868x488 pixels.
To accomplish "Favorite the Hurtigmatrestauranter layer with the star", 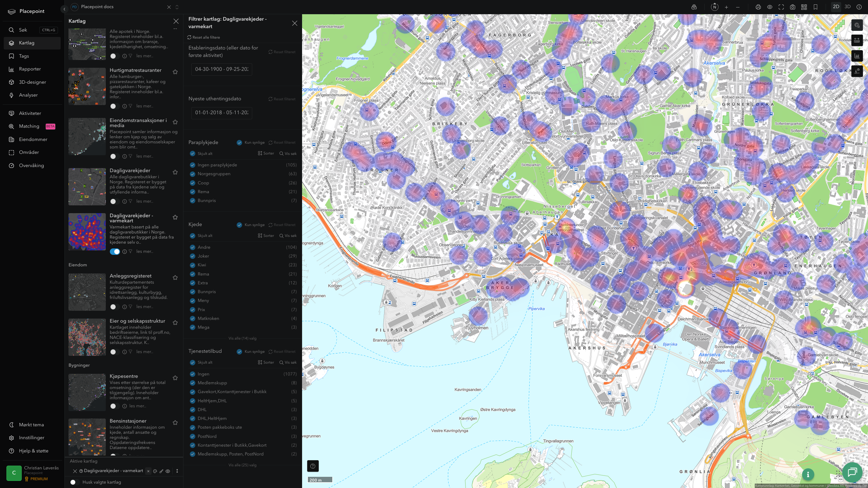I will pos(175,72).
